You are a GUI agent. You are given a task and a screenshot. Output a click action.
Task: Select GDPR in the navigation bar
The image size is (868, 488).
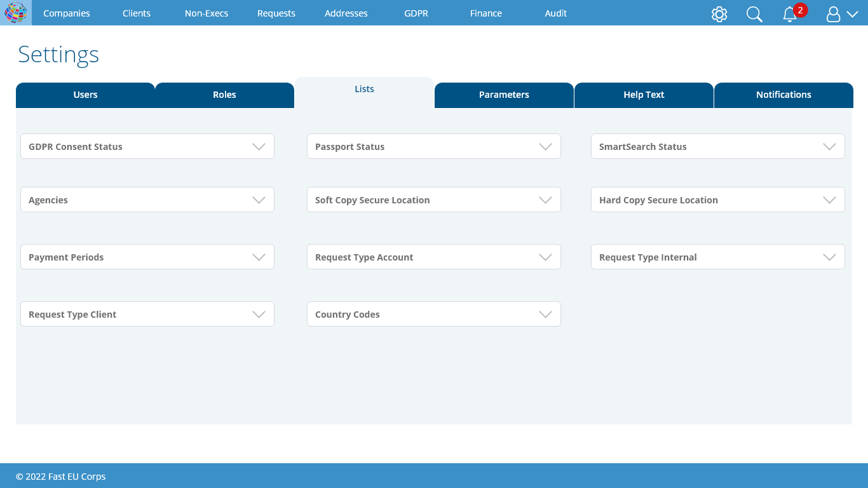click(416, 13)
